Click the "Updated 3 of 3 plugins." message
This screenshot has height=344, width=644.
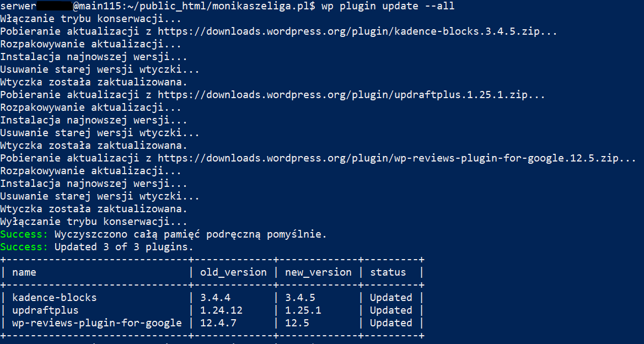[124, 247]
